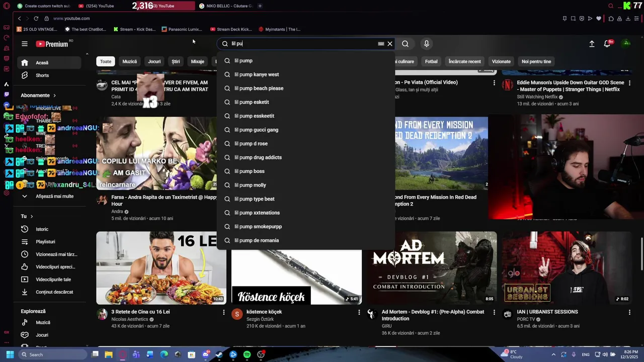Viewport: 644px width, 362px height.
Task: Open Muzică under Explorează
Action: pyautogui.click(x=49, y=322)
